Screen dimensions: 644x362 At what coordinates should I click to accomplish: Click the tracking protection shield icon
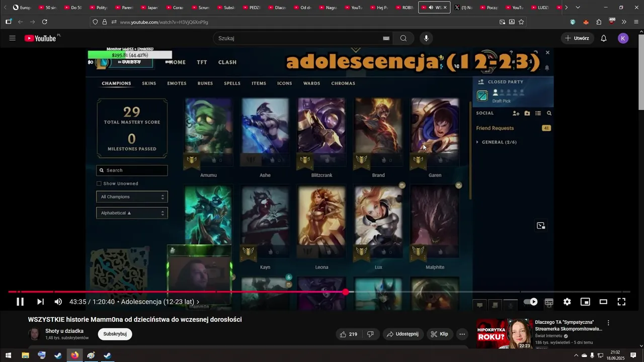tap(96, 22)
